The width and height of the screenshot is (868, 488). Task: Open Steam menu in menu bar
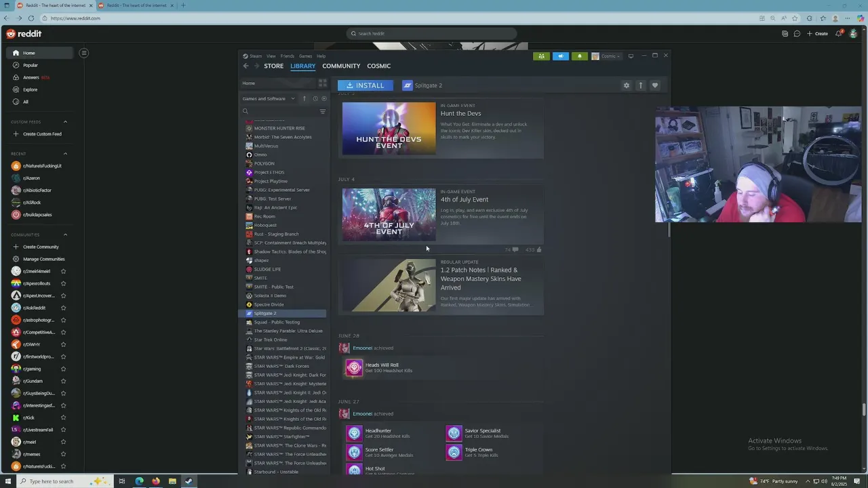pyautogui.click(x=252, y=56)
